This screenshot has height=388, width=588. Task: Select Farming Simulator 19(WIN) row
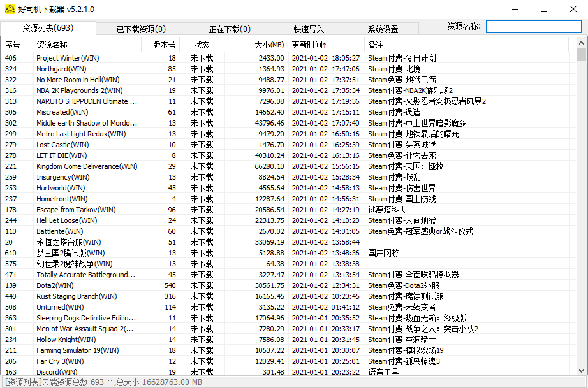click(x=288, y=351)
